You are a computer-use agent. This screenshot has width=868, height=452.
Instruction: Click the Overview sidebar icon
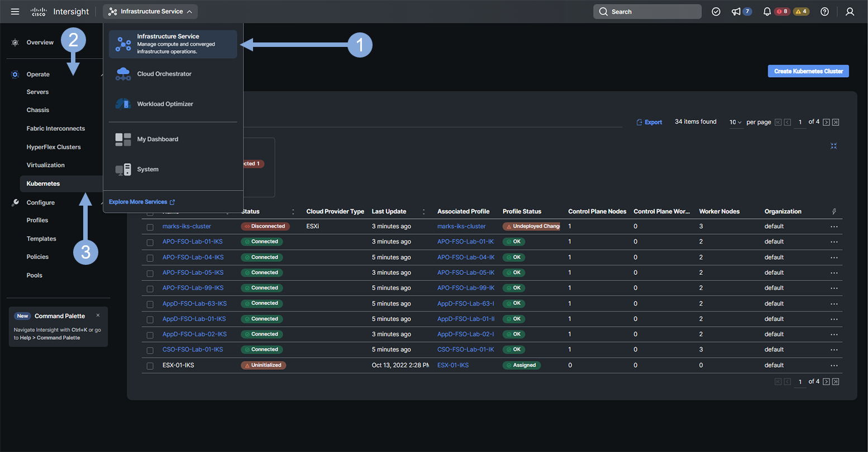15,42
